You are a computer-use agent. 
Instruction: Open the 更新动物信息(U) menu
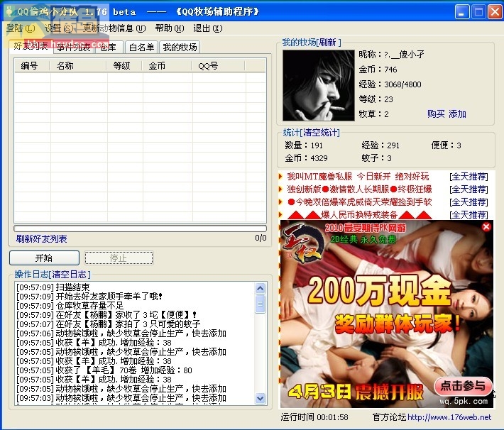(114, 28)
